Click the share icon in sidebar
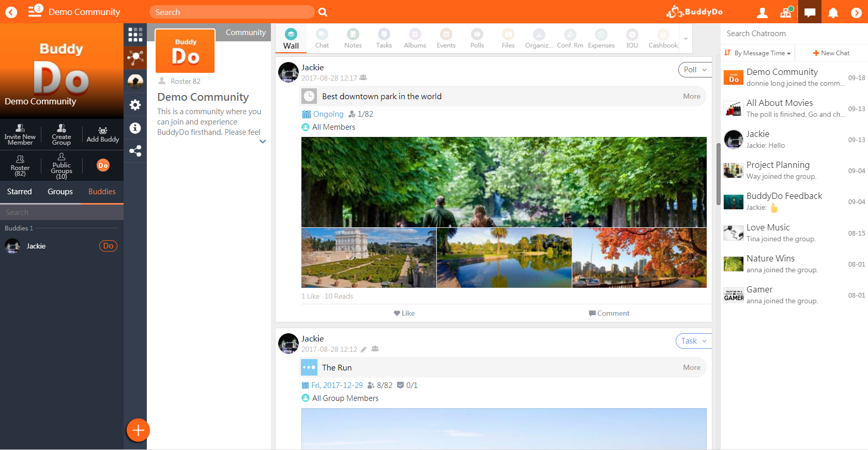 pos(135,151)
